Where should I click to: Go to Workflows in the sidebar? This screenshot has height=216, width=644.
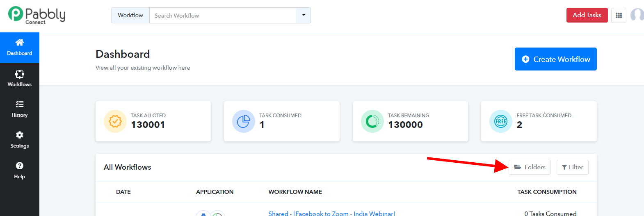(20, 78)
